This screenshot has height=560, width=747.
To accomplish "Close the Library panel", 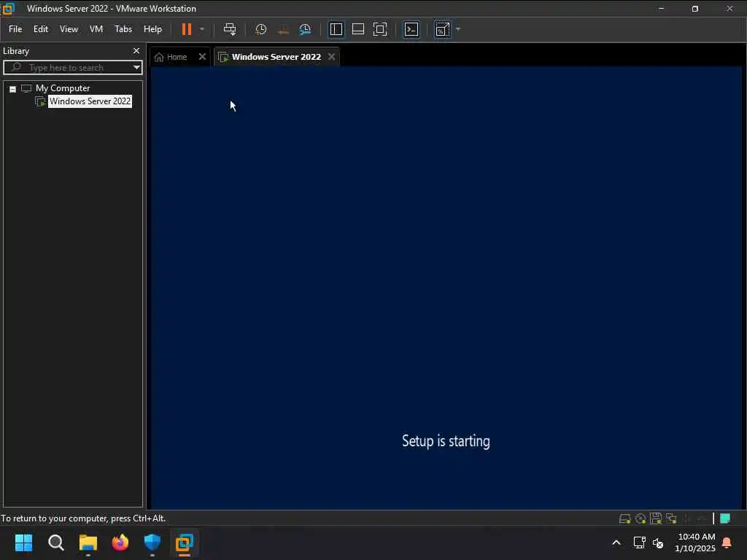I will click(136, 50).
